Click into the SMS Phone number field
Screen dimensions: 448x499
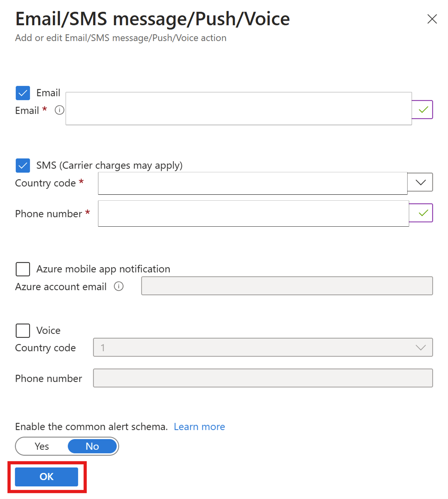(253, 214)
